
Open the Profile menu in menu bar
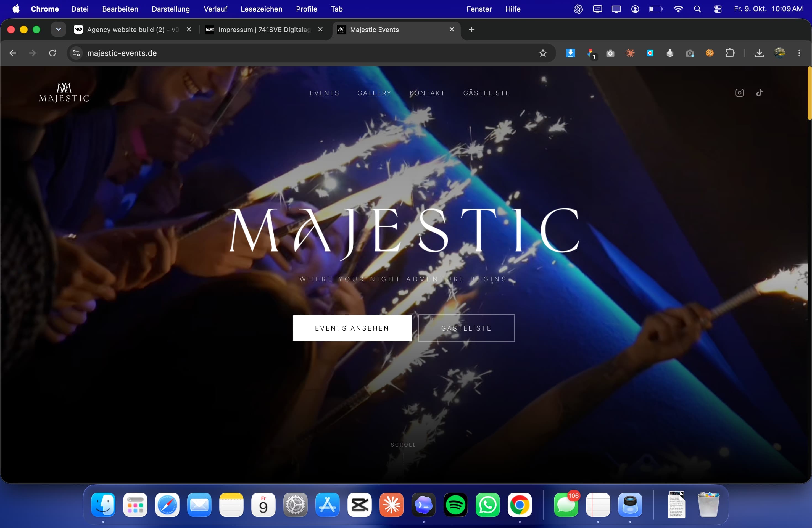pyautogui.click(x=306, y=9)
